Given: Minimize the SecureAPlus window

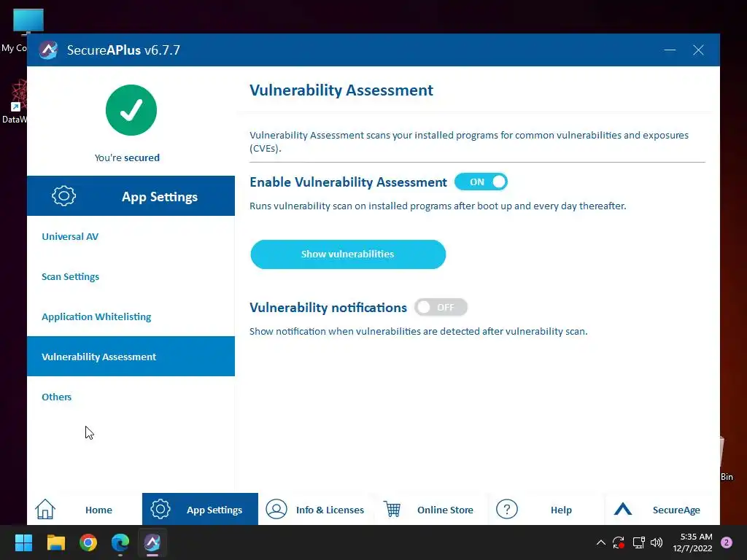Looking at the screenshot, I should point(670,50).
